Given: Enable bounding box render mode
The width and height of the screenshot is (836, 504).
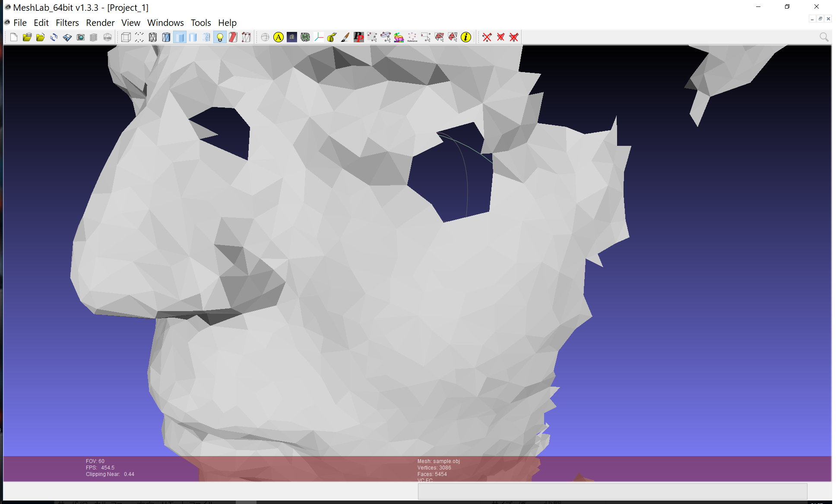Looking at the screenshot, I should [126, 38].
